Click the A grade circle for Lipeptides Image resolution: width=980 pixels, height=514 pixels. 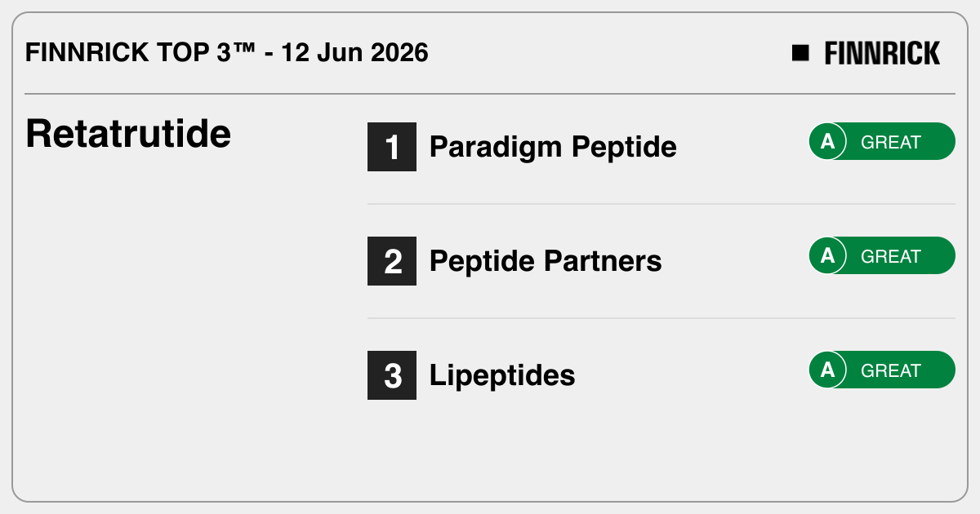point(827,370)
